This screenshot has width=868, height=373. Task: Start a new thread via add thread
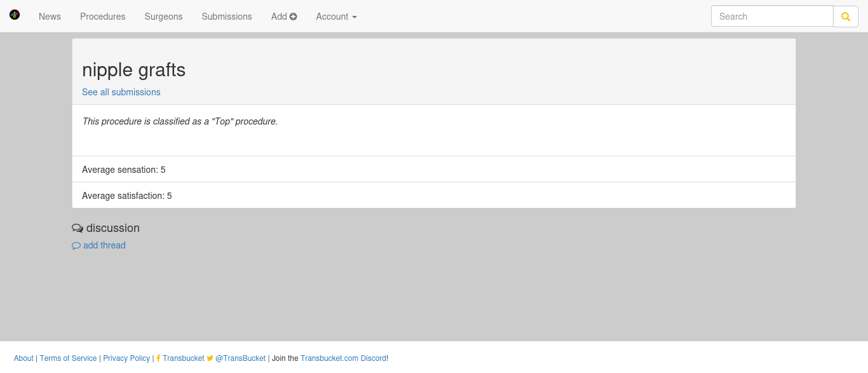pos(104,245)
